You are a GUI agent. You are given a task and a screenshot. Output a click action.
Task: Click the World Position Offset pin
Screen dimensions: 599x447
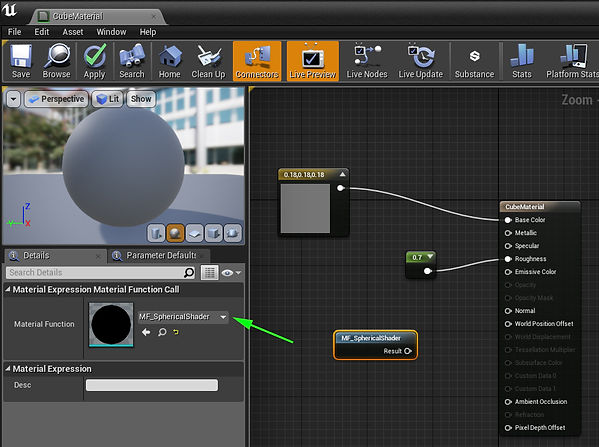coord(508,324)
